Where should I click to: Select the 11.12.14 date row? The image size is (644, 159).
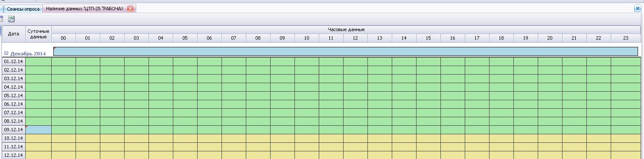pyautogui.click(x=13, y=147)
